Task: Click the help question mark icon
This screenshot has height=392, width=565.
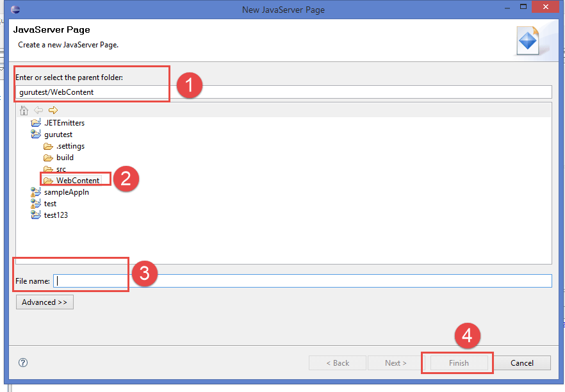Action: [x=23, y=363]
